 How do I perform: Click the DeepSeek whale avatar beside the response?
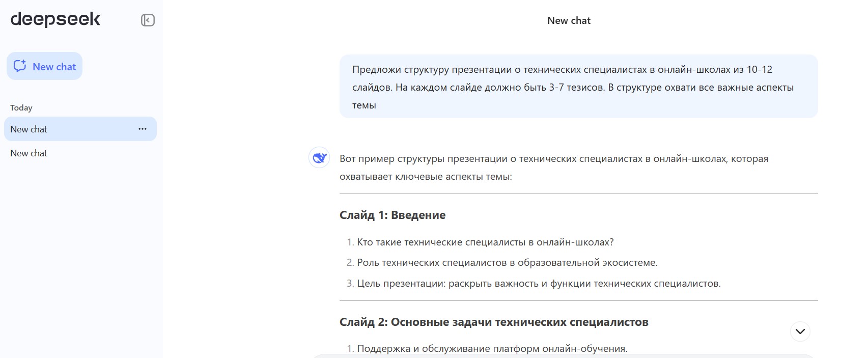319,158
